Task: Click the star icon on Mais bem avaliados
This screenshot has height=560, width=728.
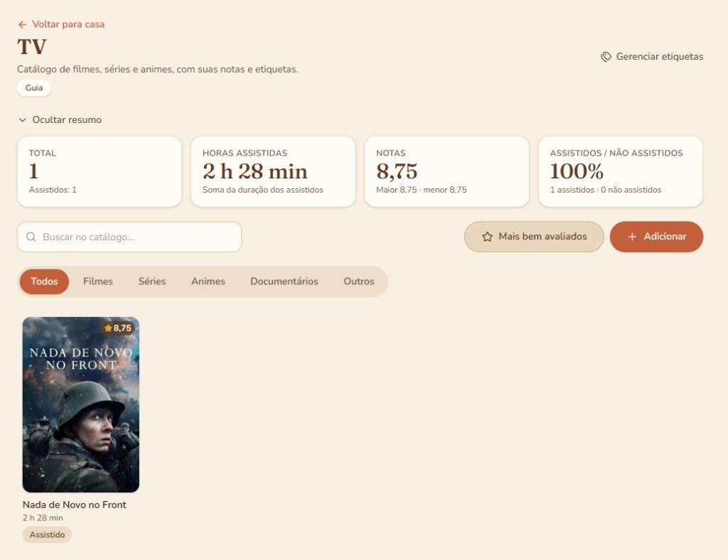Action: click(x=487, y=237)
